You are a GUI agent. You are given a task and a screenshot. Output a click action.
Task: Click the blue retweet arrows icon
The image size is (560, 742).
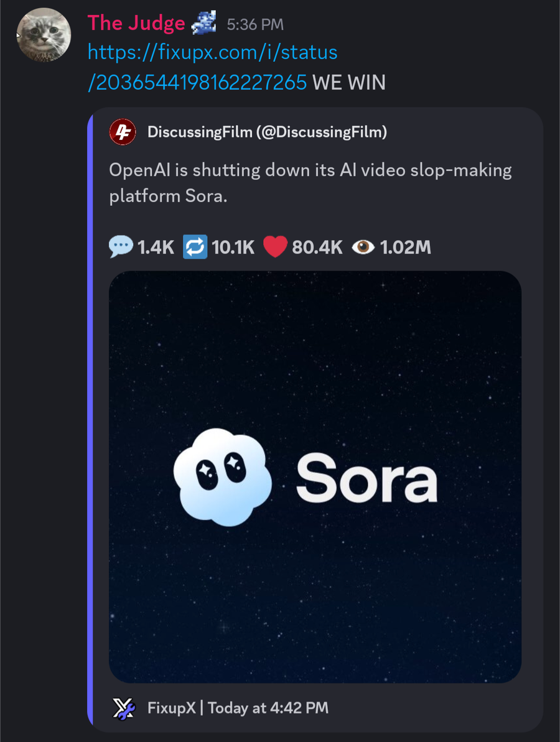[195, 247]
